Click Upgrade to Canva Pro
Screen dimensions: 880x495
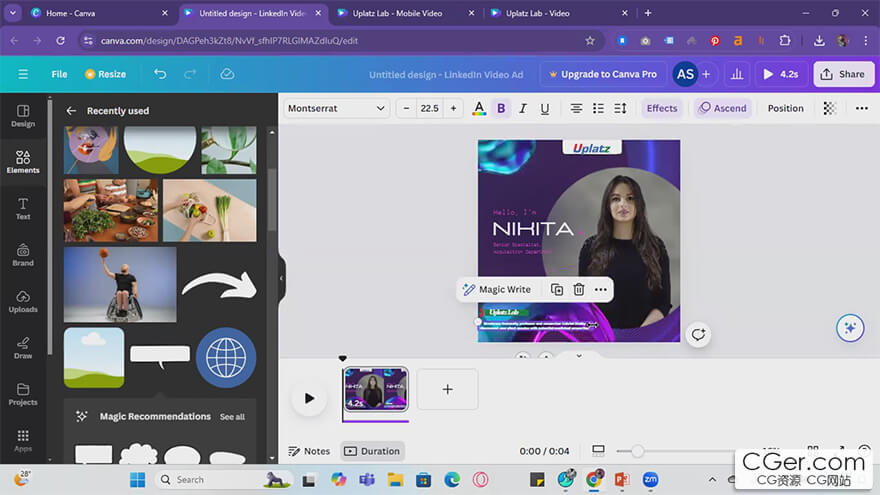click(603, 74)
